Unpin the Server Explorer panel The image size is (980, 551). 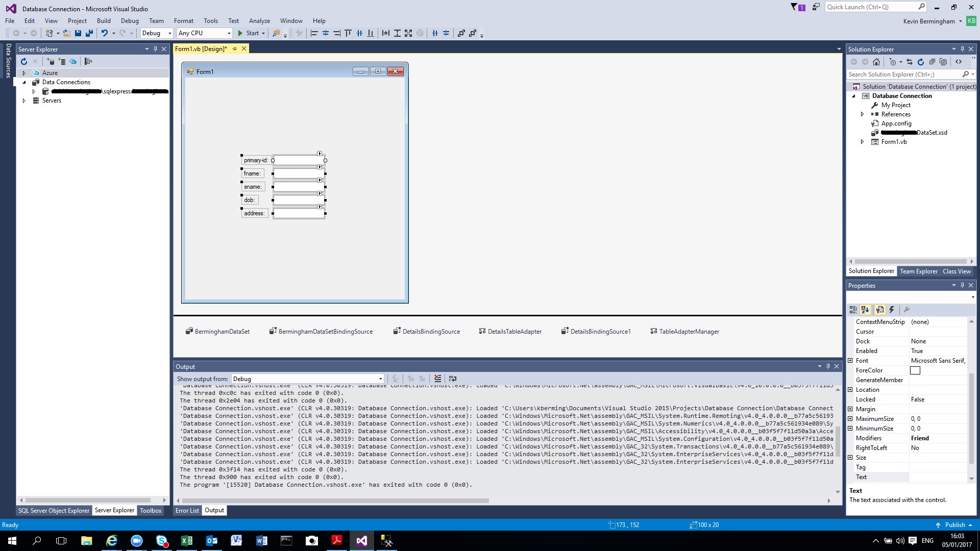[155, 49]
